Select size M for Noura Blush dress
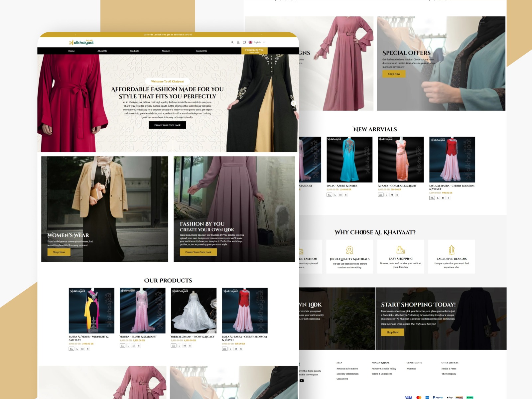Viewport: 532px width, 399px height. pyautogui.click(x=134, y=345)
